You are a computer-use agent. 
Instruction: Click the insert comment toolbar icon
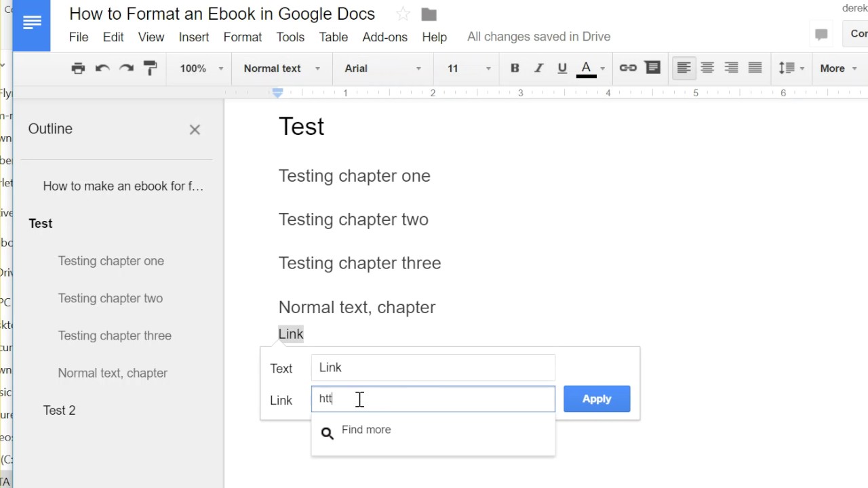tap(652, 68)
